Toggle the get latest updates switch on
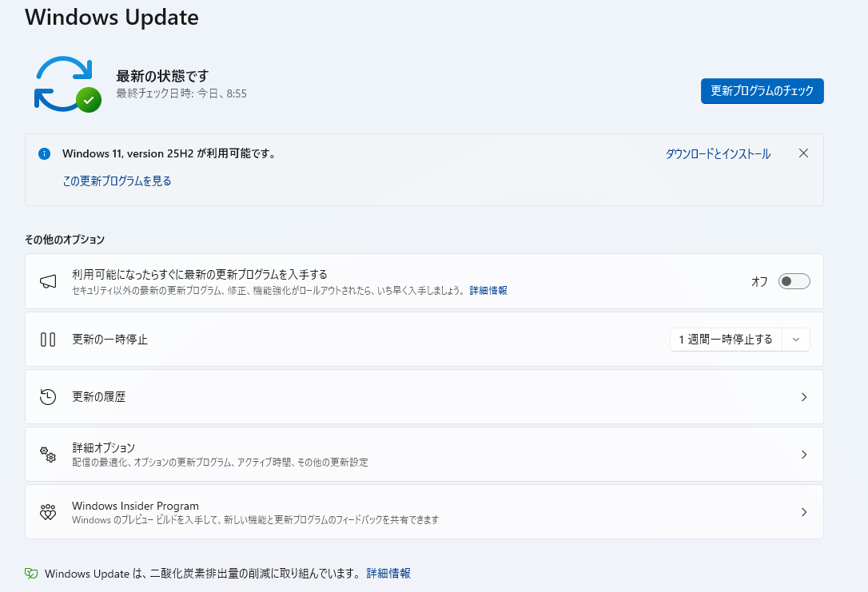Screen dimensions: 868x592 click(x=794, y=281)
